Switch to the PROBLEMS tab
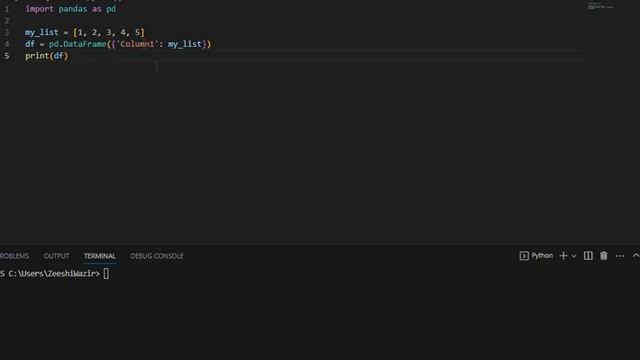This screenshot has width=640, height=360. tap(14, 256)
